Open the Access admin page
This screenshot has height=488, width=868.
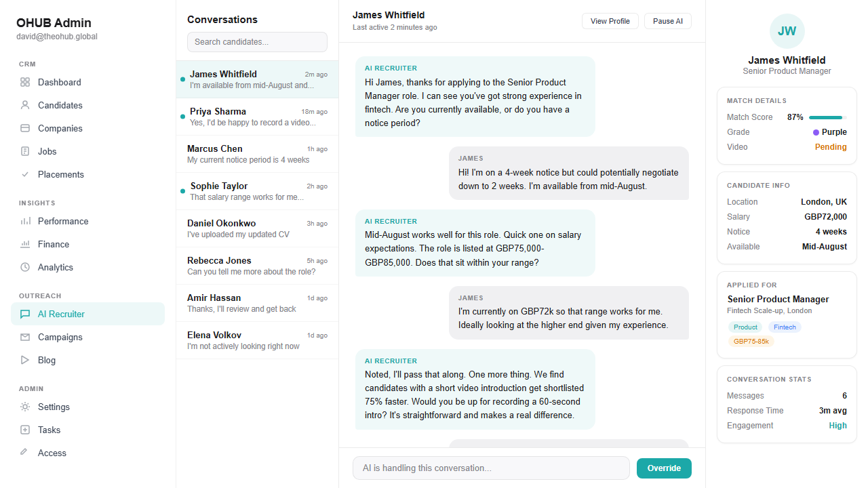point(87,453)
